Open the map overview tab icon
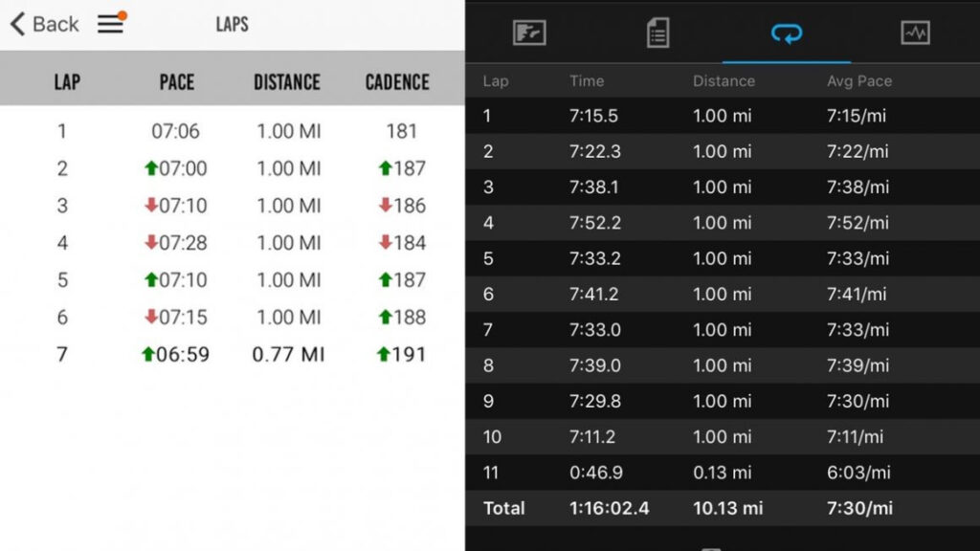This screenshot has height=551, width=980. tap(529, 33)
